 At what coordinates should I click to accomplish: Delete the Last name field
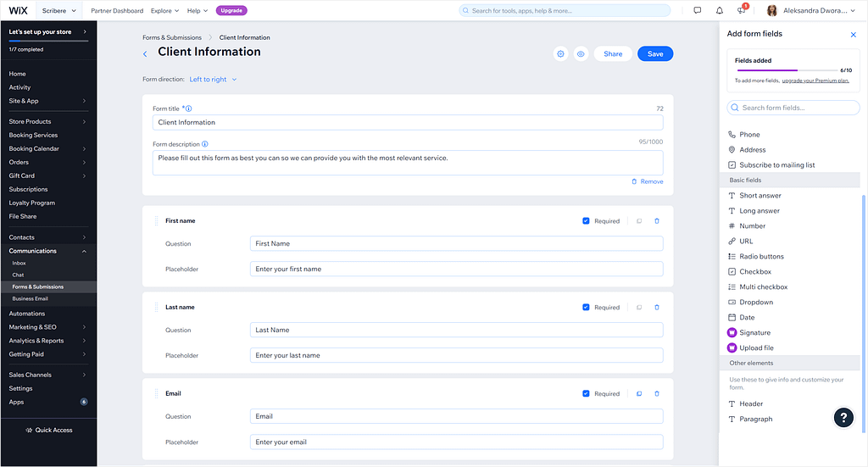[657, 307]
